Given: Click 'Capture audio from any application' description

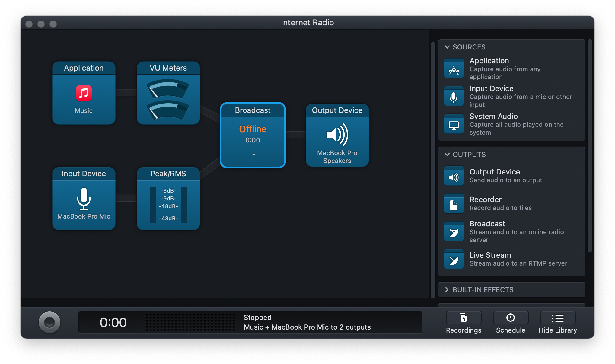Looking at the screenshot, I should tap(505, 73).
